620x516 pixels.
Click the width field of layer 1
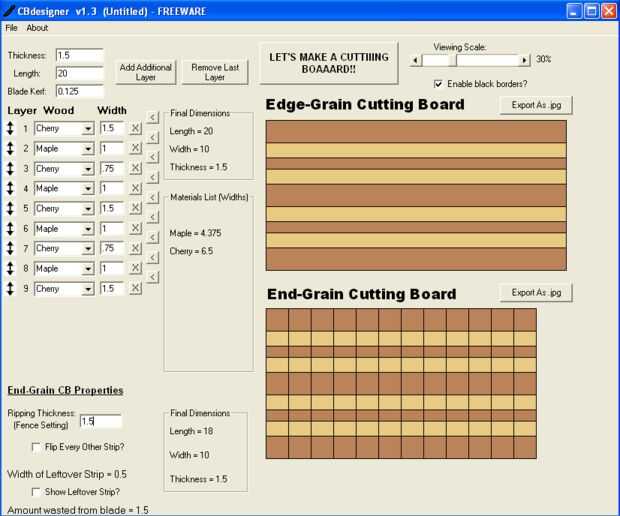click(113, 128)
